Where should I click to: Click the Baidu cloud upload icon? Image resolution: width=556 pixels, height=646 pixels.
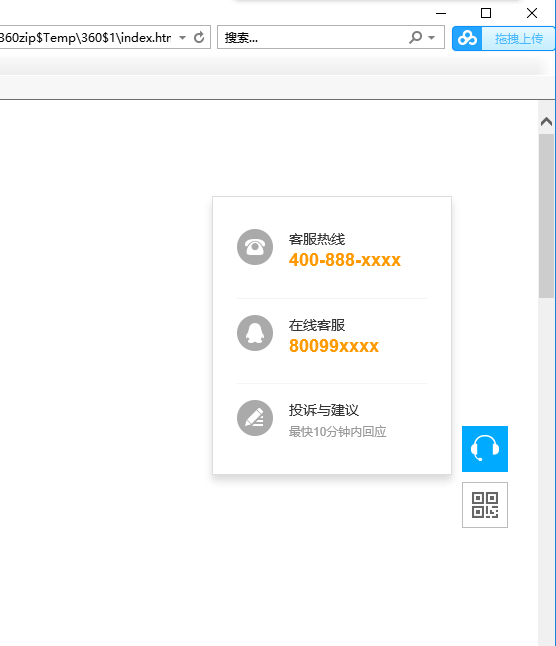pos(467,38)
